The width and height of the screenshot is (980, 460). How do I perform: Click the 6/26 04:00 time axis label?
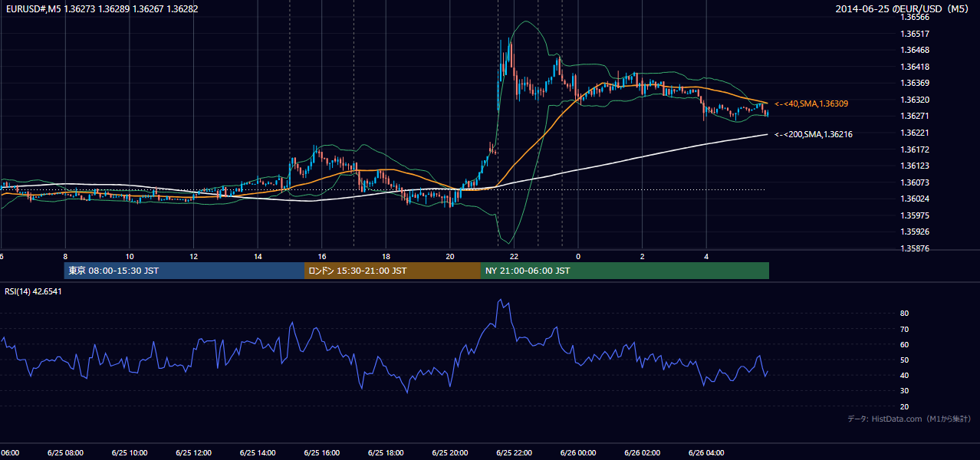tap(706, 453)
